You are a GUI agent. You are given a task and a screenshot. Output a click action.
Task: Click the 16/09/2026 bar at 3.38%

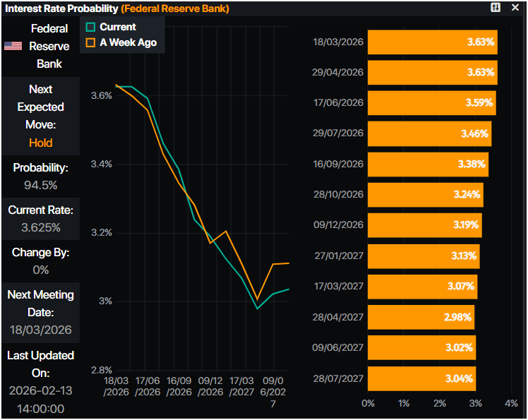(x=428, y=164)
